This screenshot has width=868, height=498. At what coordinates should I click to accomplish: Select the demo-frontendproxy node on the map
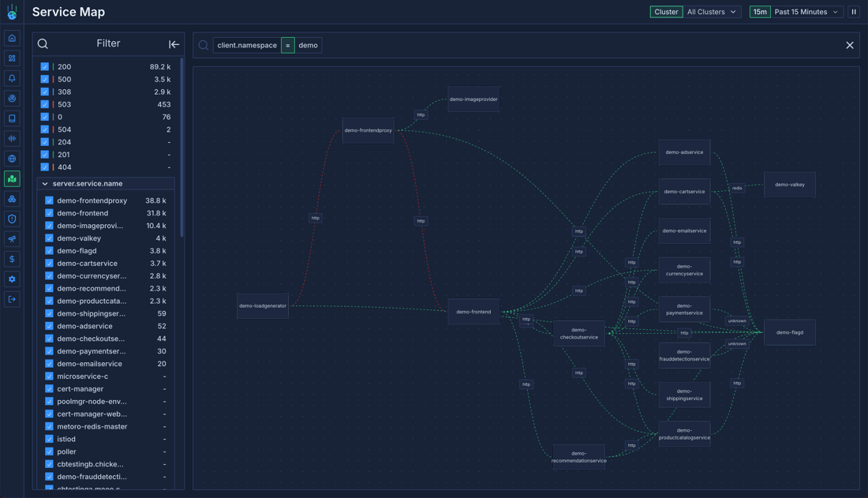[369, 131]
